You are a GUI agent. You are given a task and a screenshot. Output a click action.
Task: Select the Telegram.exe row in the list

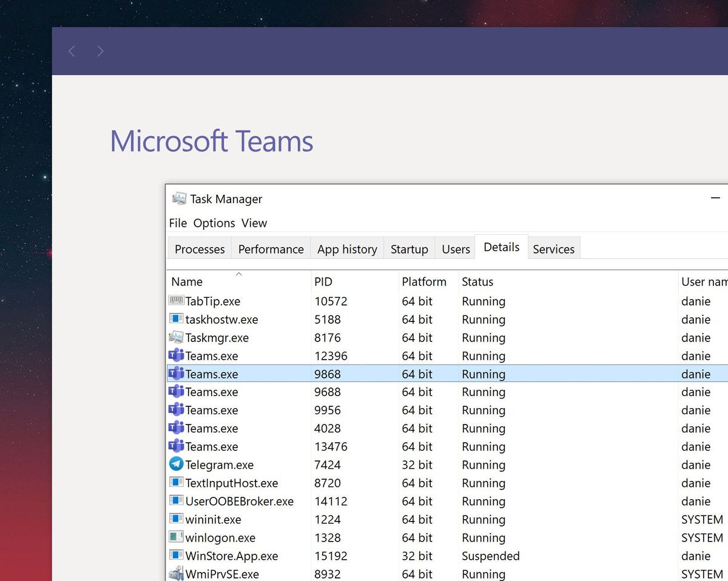pyautogui.click(x=364, y=465)
